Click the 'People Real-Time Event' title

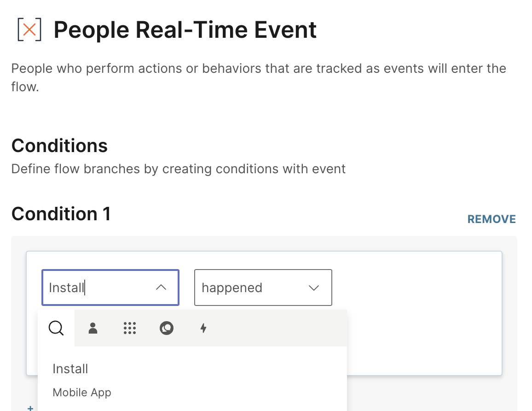(x=185, y=30)
